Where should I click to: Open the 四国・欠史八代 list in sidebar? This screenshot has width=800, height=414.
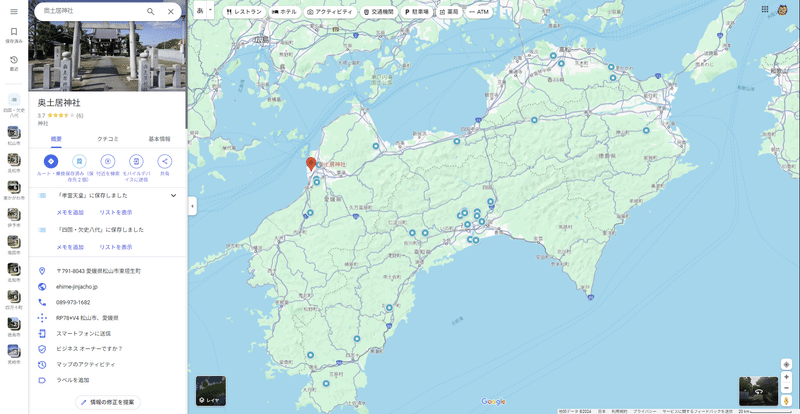14,106
